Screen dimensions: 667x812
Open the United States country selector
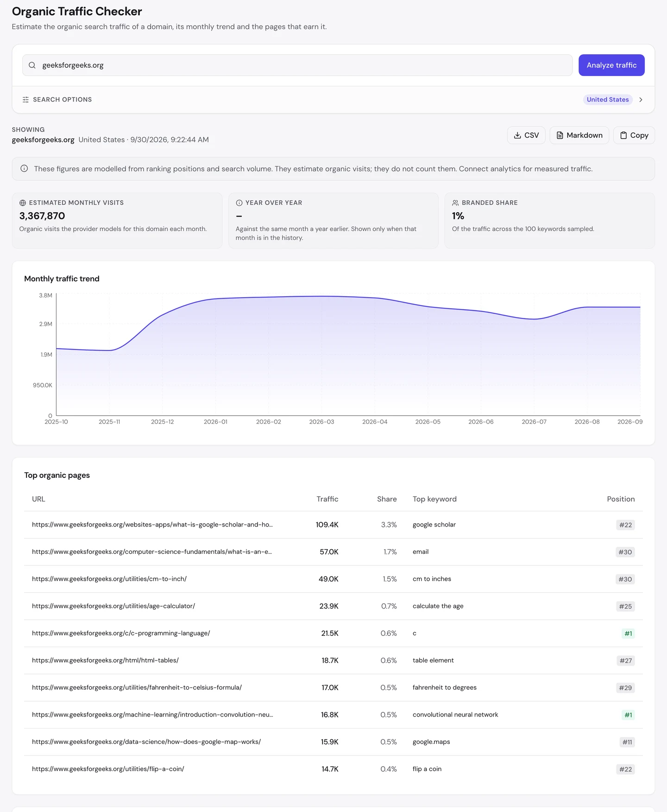(x=608, y=100)
